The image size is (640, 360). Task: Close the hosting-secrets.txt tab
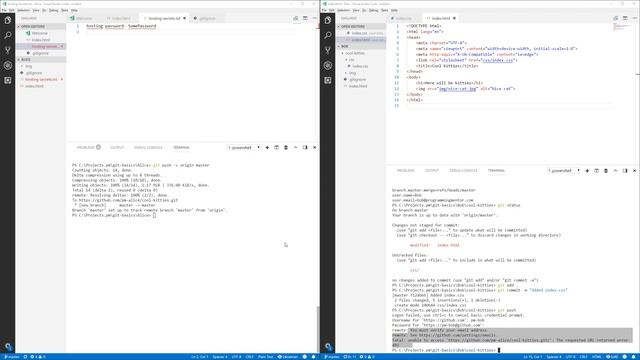click(x=184, y=18)
